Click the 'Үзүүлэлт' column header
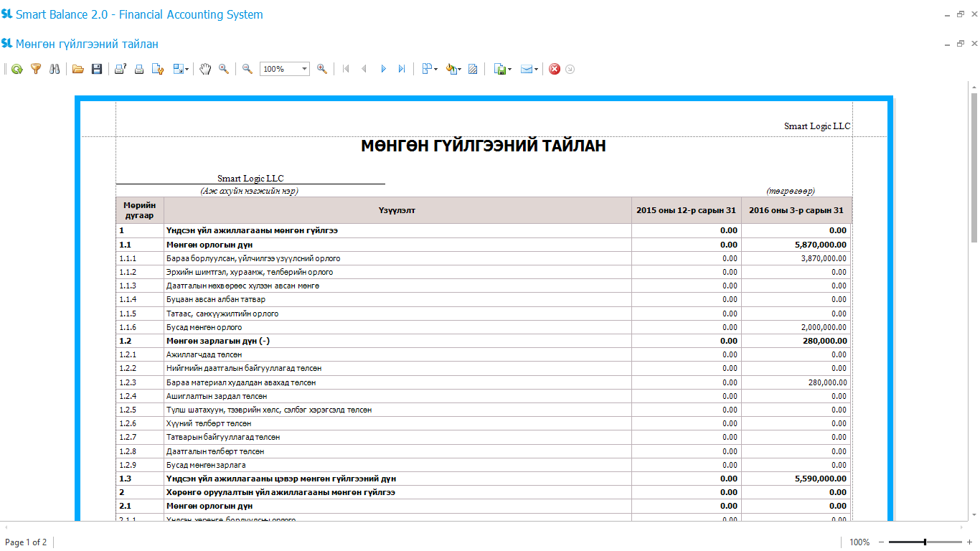The image size is (980, 551). (397, 210)
